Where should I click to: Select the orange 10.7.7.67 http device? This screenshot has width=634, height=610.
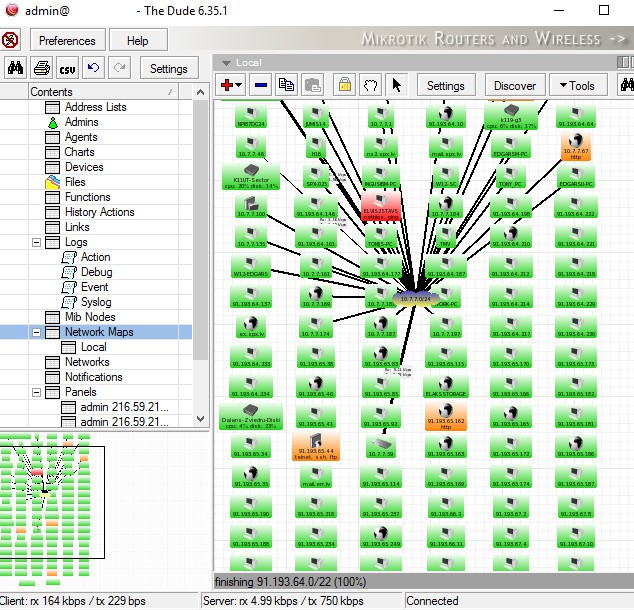pyautogui.click(x=576, y=146)
